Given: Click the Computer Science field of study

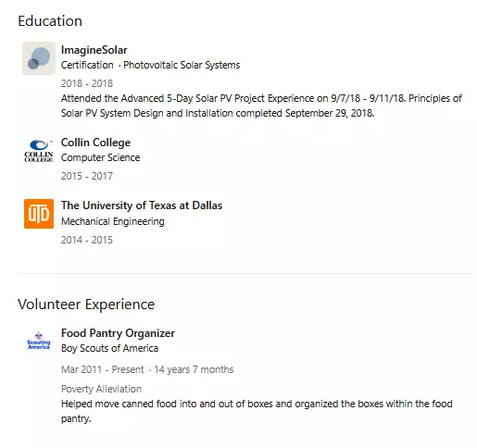Looking at the screenshot, I should (100, 157).
